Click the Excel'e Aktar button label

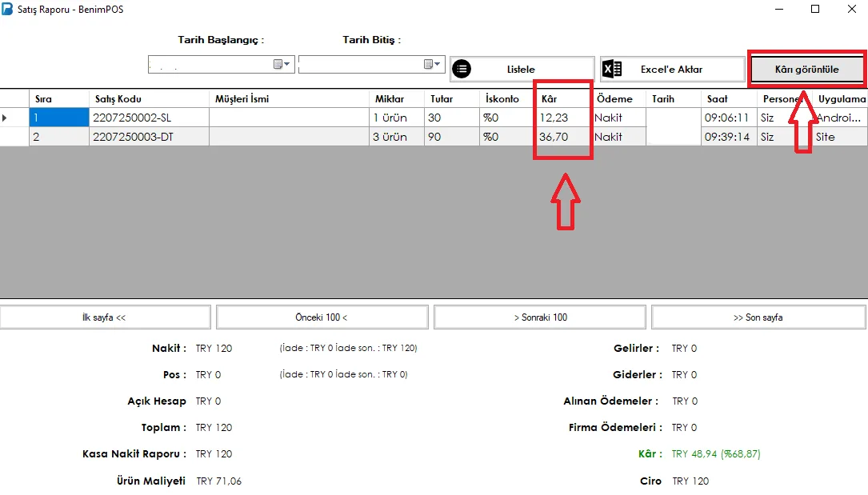(671, 69)
